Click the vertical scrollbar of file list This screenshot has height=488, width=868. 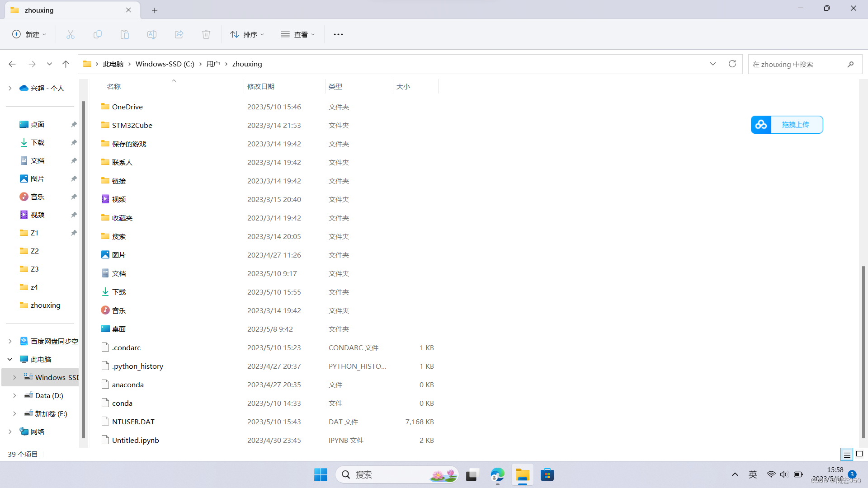(x=863, y=352)
